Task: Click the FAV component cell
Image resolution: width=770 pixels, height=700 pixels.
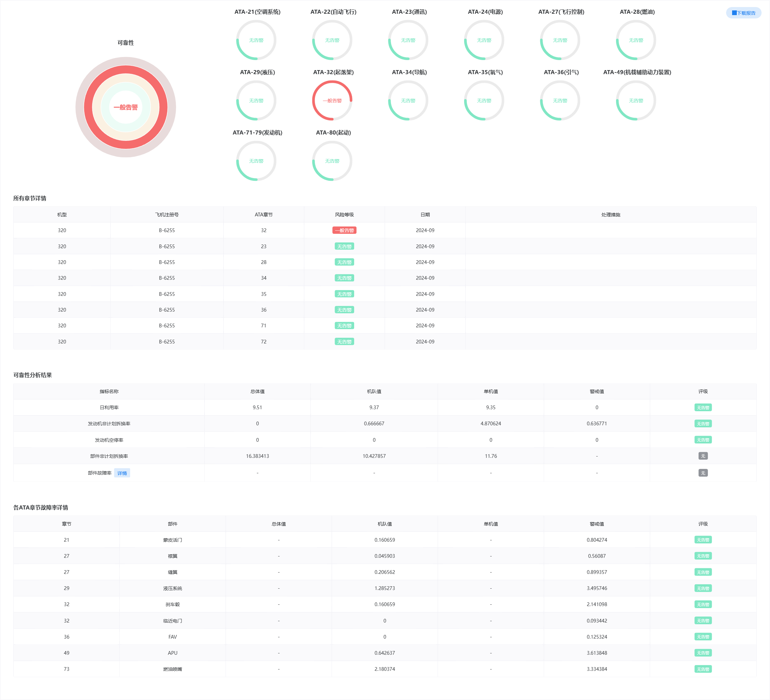Action: [x=173, y=637]
